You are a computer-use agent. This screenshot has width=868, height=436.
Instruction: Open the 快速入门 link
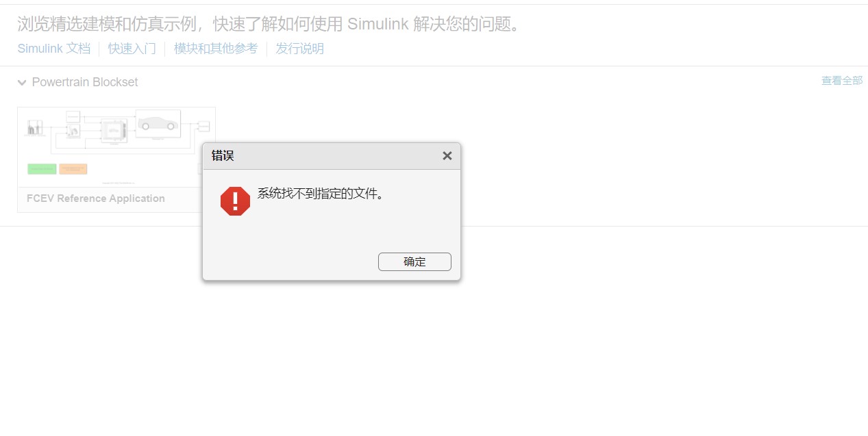pyautogui.click(x=132, y=49)
